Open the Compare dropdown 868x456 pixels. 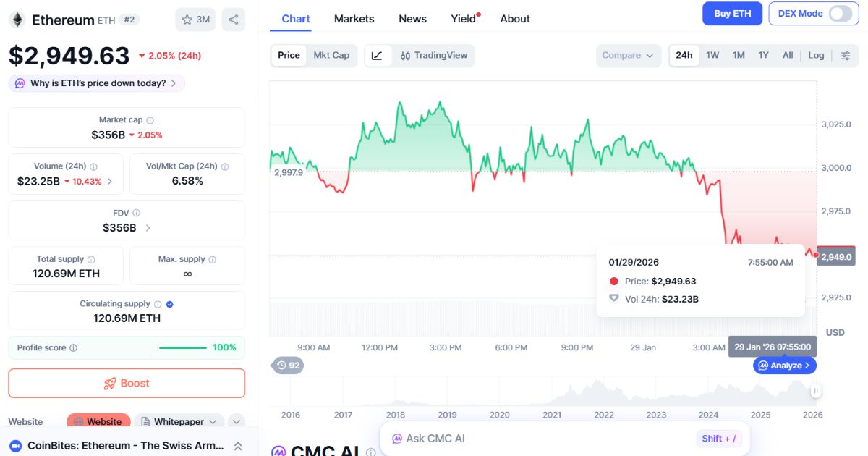click(x=629, y=56)
